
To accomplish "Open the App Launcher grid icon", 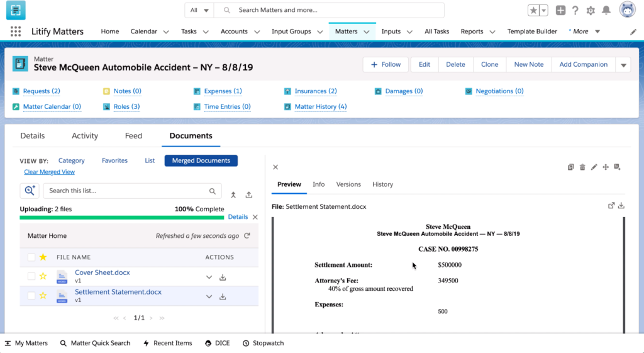I will (16, 31).
